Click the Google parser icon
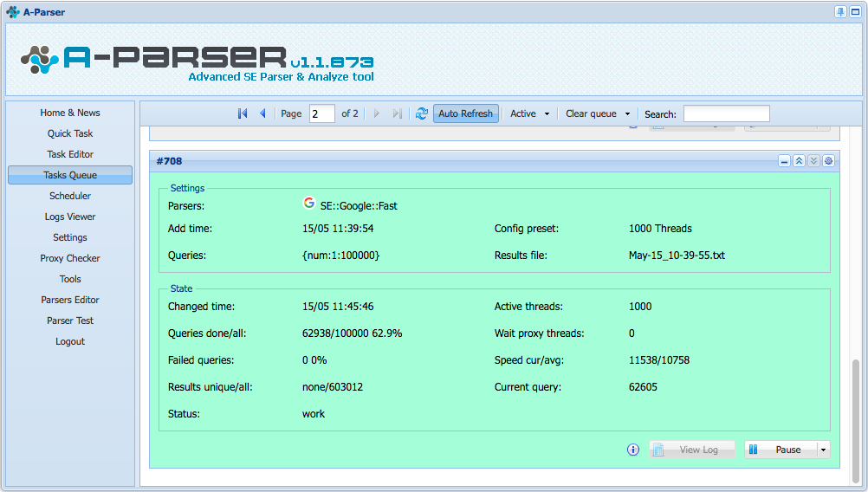Image resolution: width=868 pixels, height=492 pixels. point(309,203)
